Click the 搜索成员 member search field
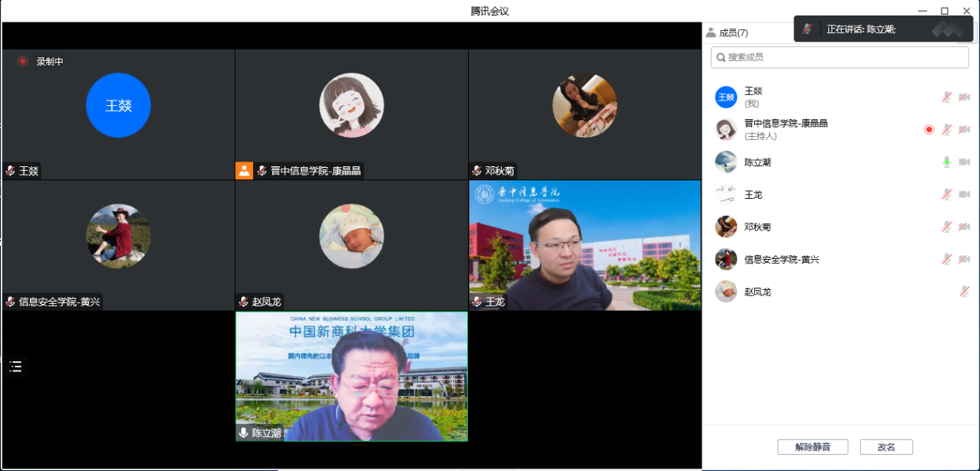980x471 pixels. tap(839, 57)
